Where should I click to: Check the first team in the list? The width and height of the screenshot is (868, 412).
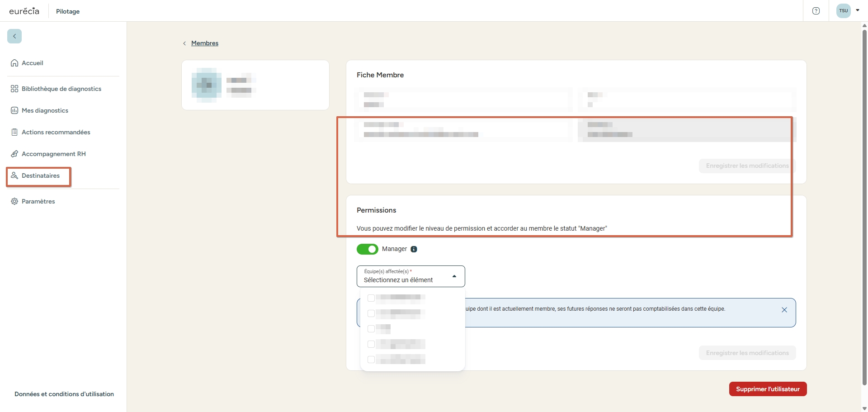coord(371,298)
